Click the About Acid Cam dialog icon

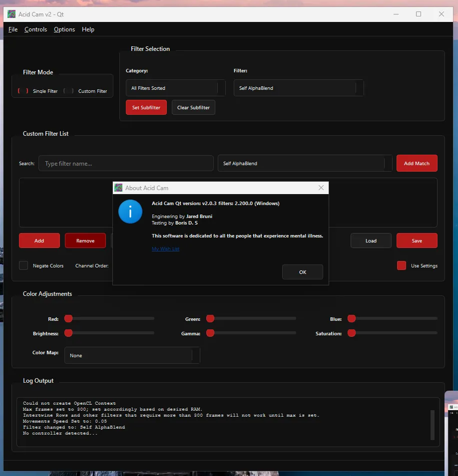tap(118, 188)
